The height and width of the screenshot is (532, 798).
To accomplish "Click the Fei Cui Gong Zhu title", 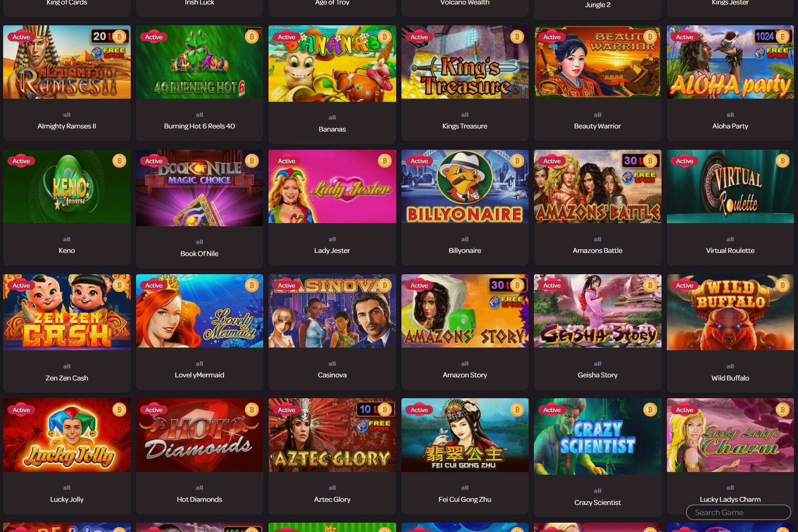I will click(465, 499).
